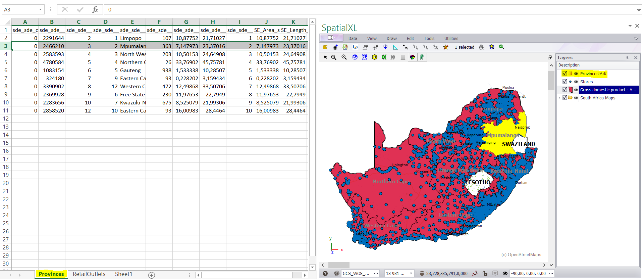Click the eye icon in status bar

(x=505, y=273)
